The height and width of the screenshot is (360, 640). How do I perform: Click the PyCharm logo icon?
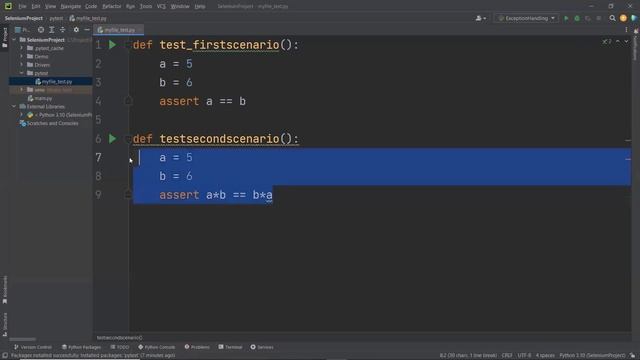click(8, 6)
